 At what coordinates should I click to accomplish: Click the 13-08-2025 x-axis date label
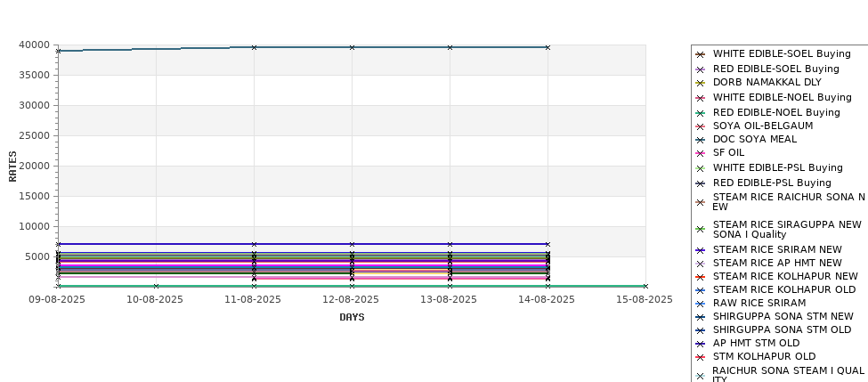(449, 299)
